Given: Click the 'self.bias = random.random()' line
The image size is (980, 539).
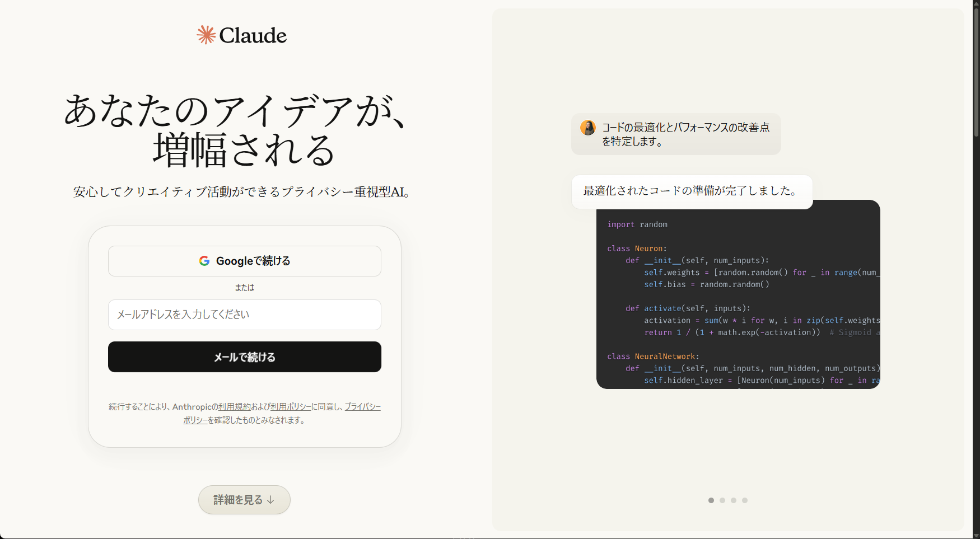Looking at the screenshot, I should 707,284.
